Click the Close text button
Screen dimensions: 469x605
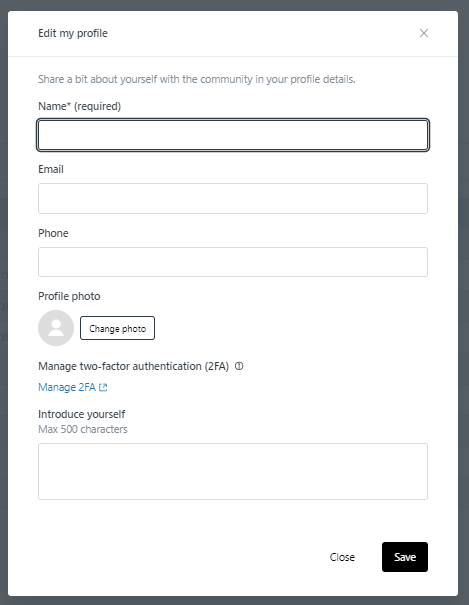342,557
